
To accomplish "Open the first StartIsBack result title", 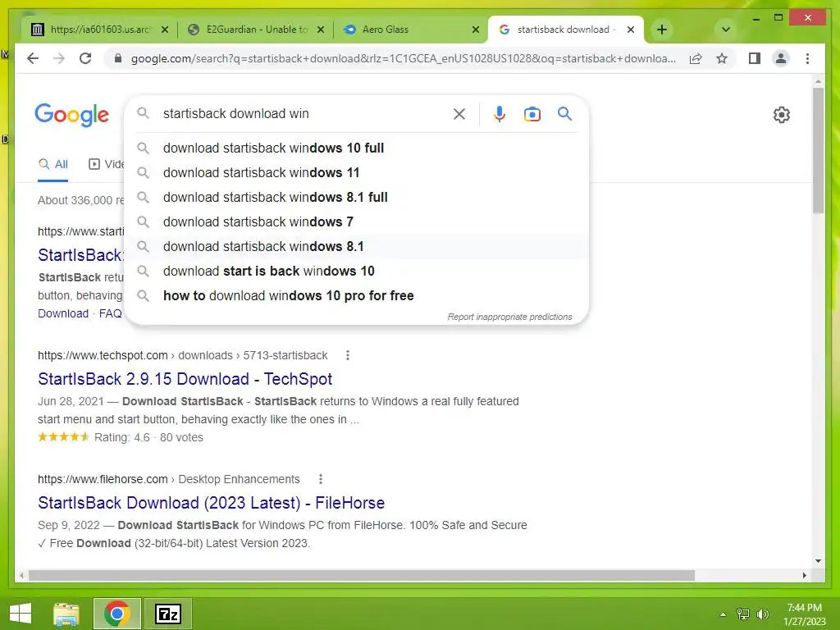I will click(80, 255).
